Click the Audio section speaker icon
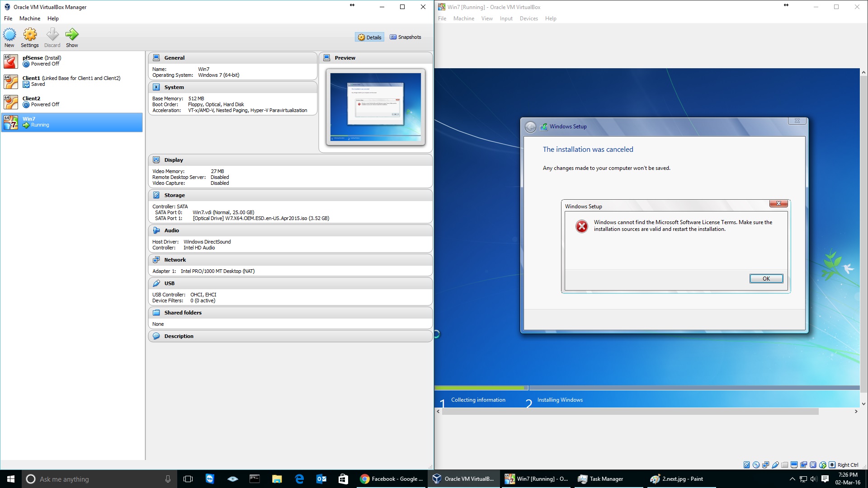The image size is (868, 488). pyautogui.click(x=156, y=230)
